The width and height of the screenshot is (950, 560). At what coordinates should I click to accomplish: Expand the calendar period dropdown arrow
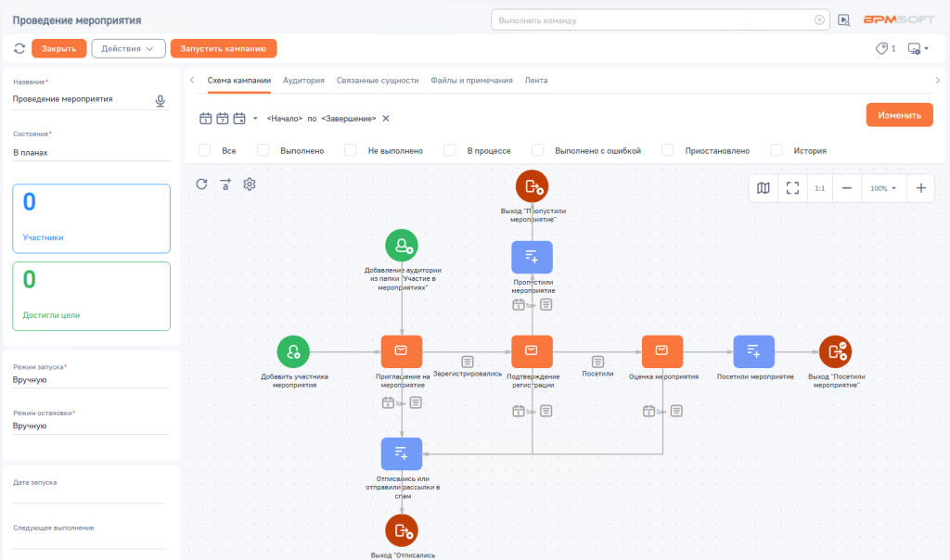point(255,119)
